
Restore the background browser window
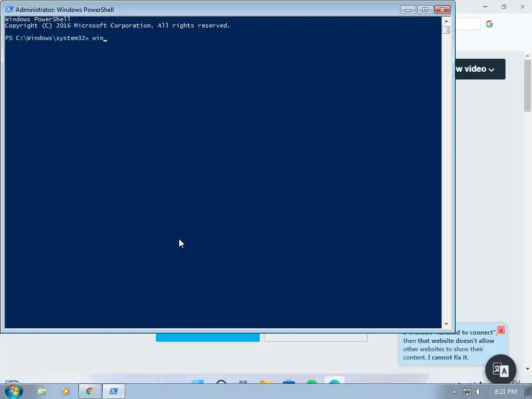pos(504,7)
